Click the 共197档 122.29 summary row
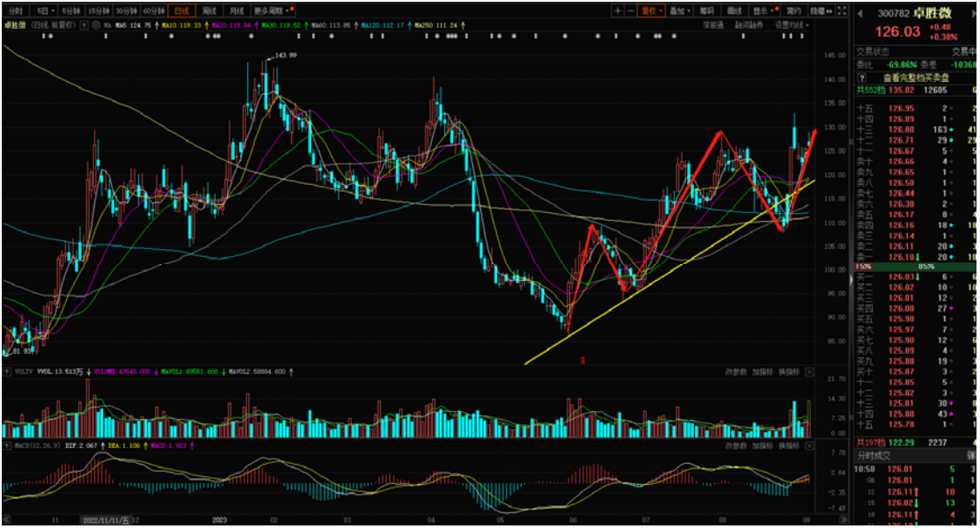Viewport: 980px width, 529px height. click(916, 442)
